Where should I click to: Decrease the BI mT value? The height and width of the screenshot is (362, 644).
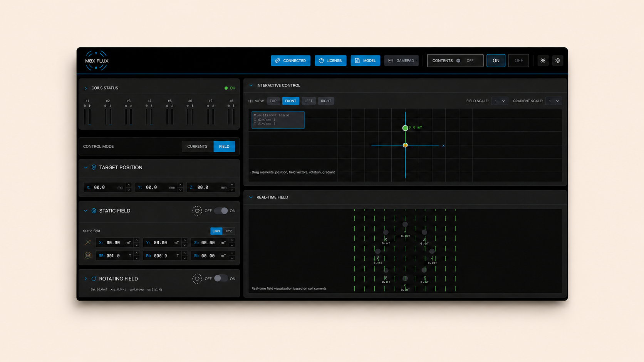232,258
